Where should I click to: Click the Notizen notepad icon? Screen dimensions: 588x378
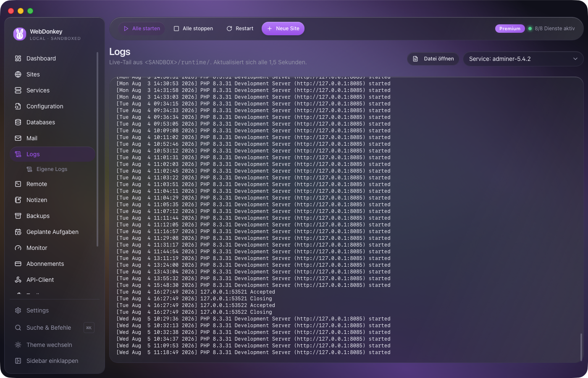tap(18, 200)
